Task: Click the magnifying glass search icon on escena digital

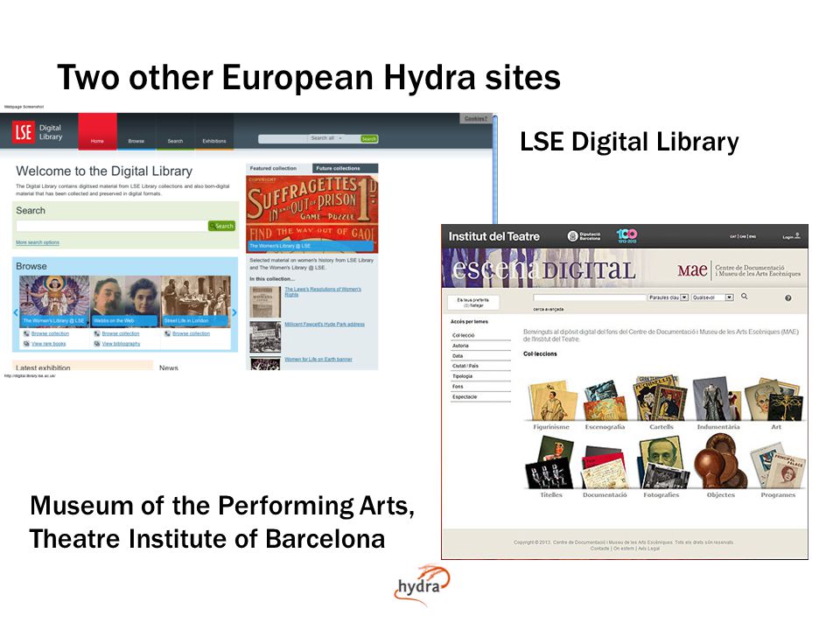Action: 744,297
